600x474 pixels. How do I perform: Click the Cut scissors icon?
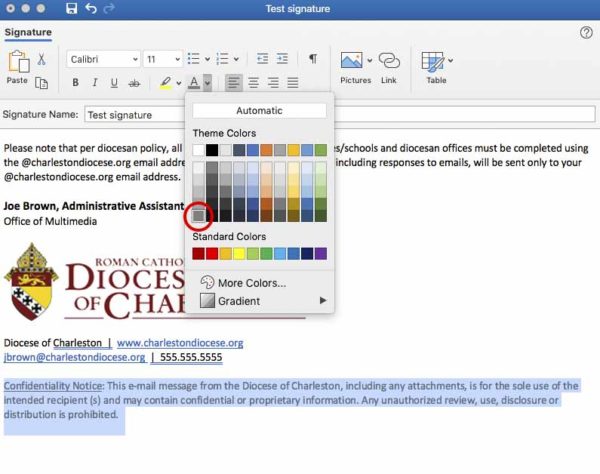42,60
